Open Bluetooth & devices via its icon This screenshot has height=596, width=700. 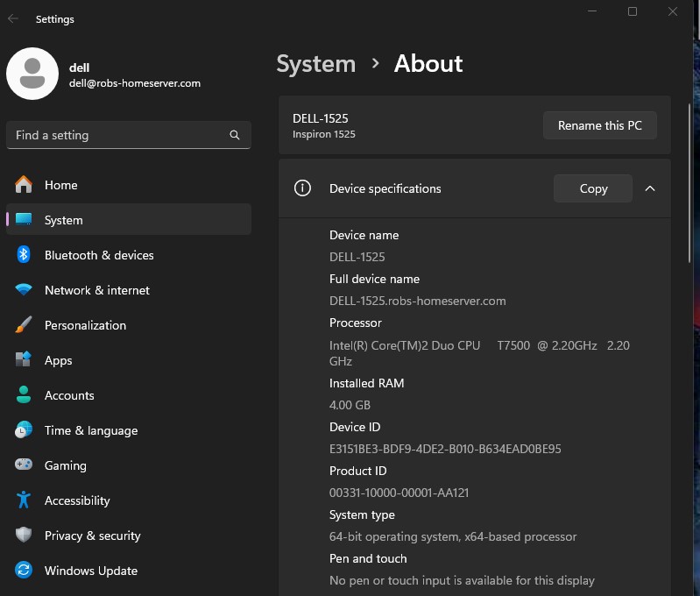[x=25, y=255]
